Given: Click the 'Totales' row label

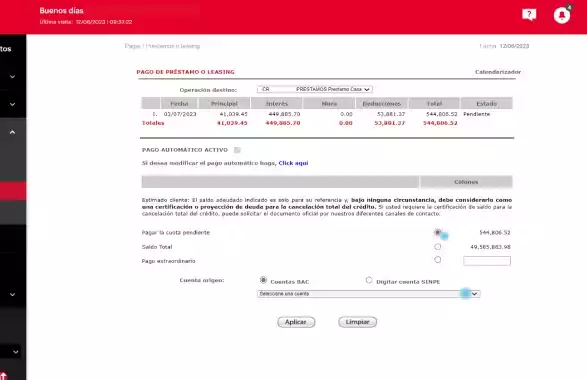Looking at the screenshot, I should pyautogui.click(x=153, y=123).
